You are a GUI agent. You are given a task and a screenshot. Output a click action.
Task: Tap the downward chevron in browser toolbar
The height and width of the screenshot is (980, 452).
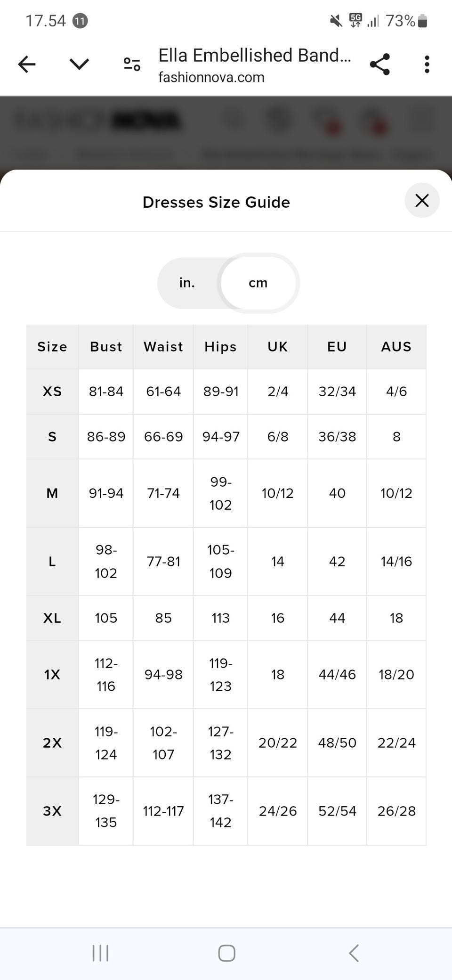pyautogui.click(x=79, y=64)
